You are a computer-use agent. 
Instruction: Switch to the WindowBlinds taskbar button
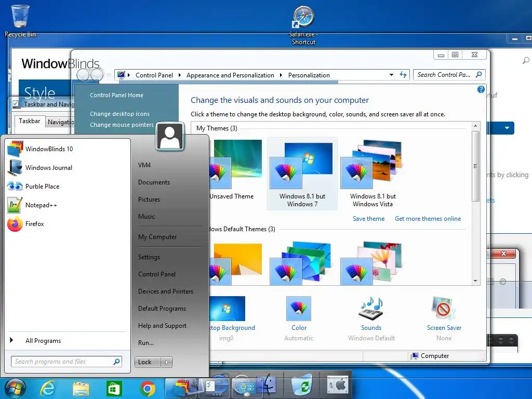(x=181, y=388)
